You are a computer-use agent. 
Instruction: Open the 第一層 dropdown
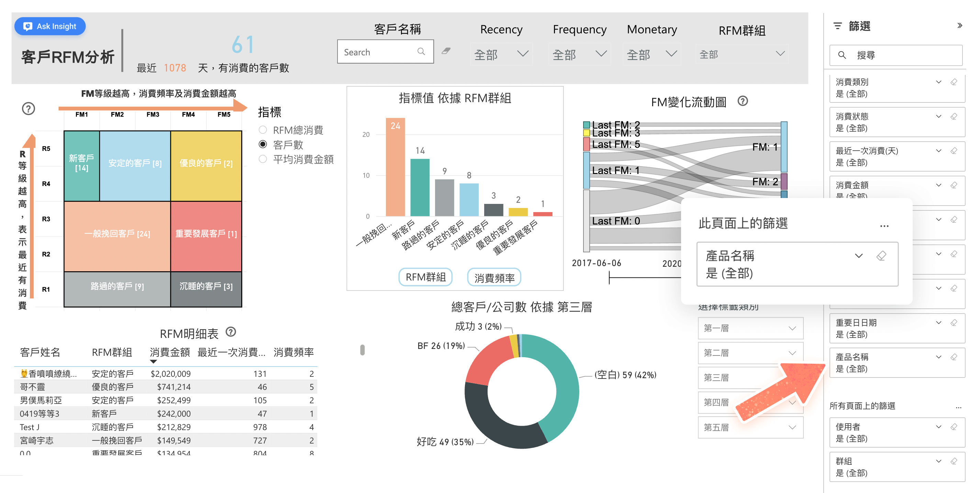[750, 328]
